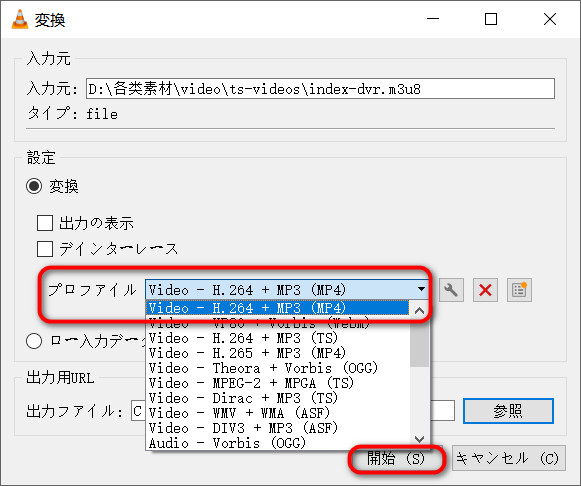Maximize the 変換 dialog window

pyautogui.click(x=491, y=19)
